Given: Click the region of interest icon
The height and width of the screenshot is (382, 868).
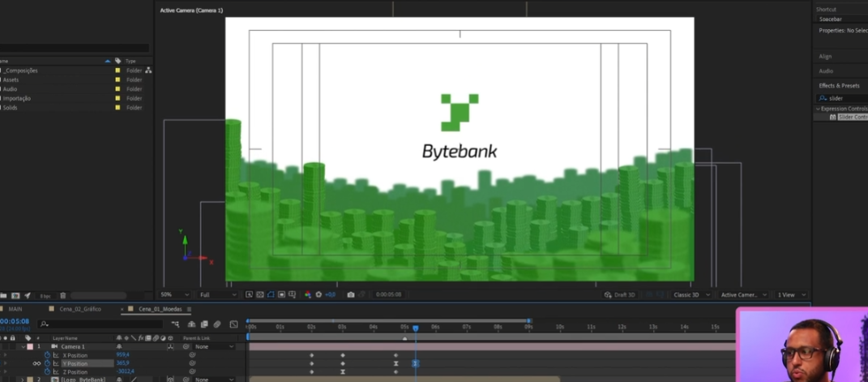Looking at the screenshot, I should point(281,294).
